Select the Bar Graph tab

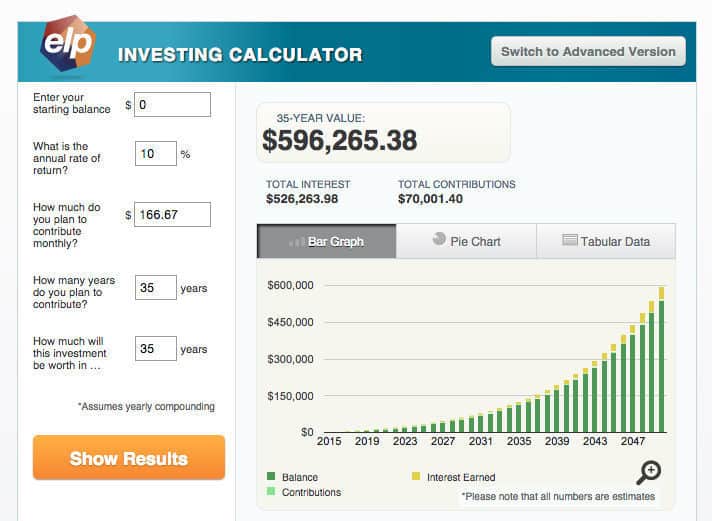[x=327, y=241]
